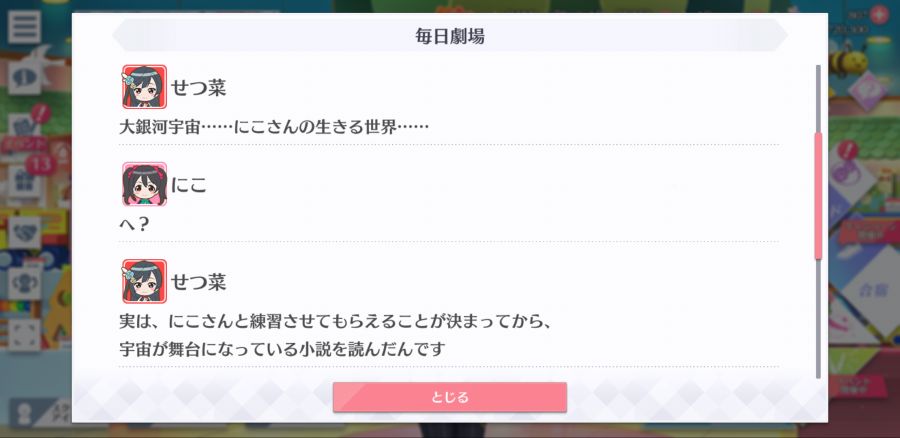Click the pink scrollbar thumb
900x438 pixels.
818,196
